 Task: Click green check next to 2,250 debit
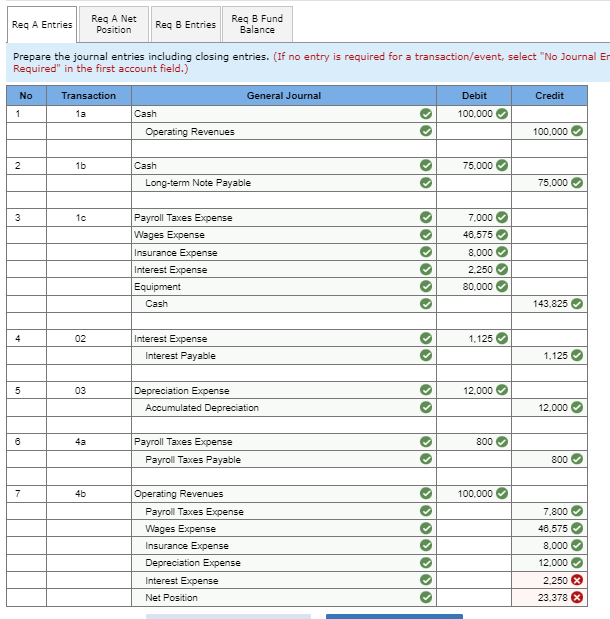[x=502, y=269]
